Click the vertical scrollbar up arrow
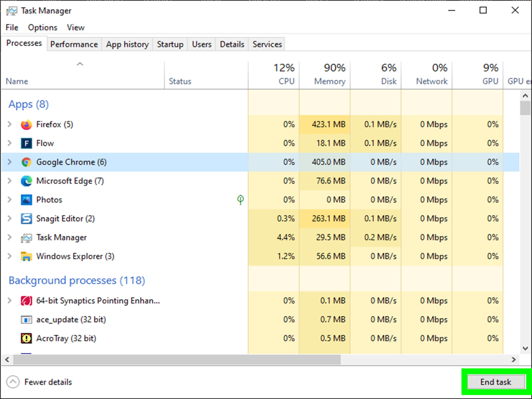Screen dimensions: 532x399 click(x=526, y=96)
